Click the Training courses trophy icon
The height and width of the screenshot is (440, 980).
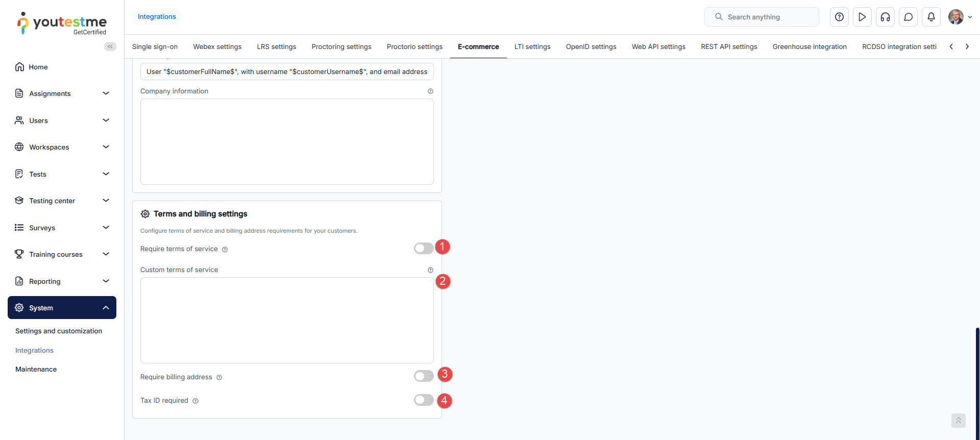click(x=19, y=254)
